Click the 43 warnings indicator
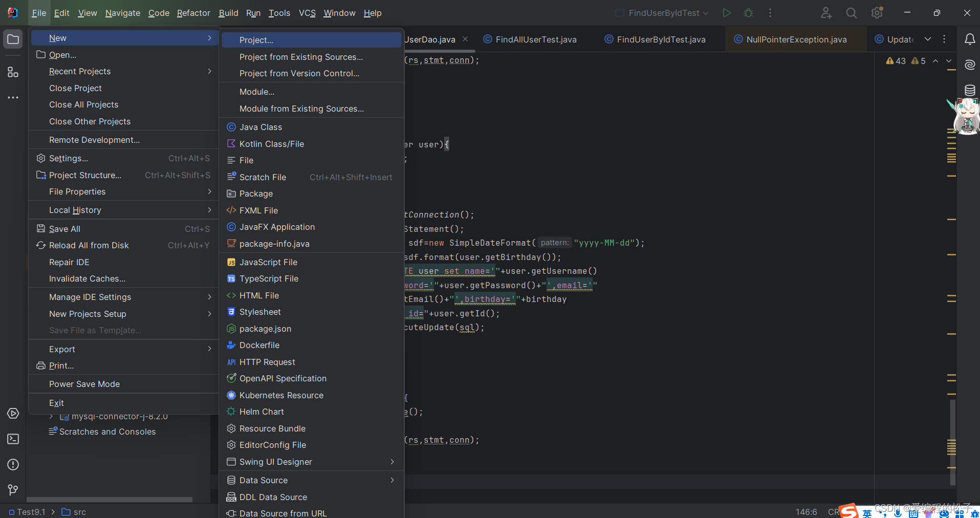980x518 pixels. click(x=896, y=61)
